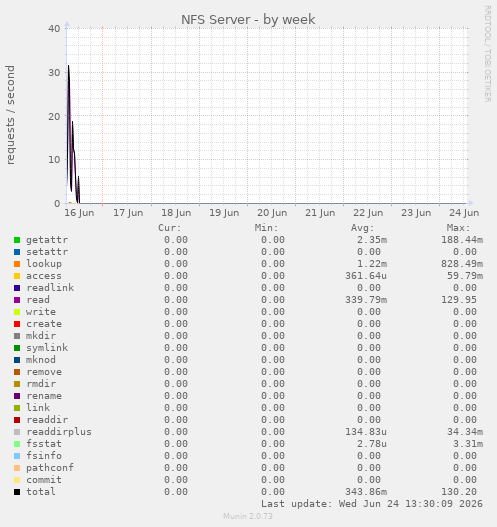Click the readdirplus max value 34.34m

tap(465, 432)
